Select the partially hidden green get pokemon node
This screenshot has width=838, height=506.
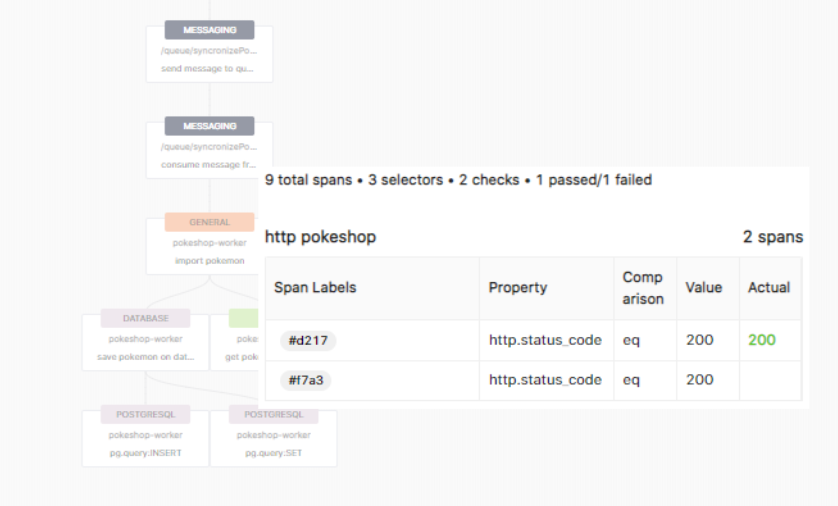point(235,342)
